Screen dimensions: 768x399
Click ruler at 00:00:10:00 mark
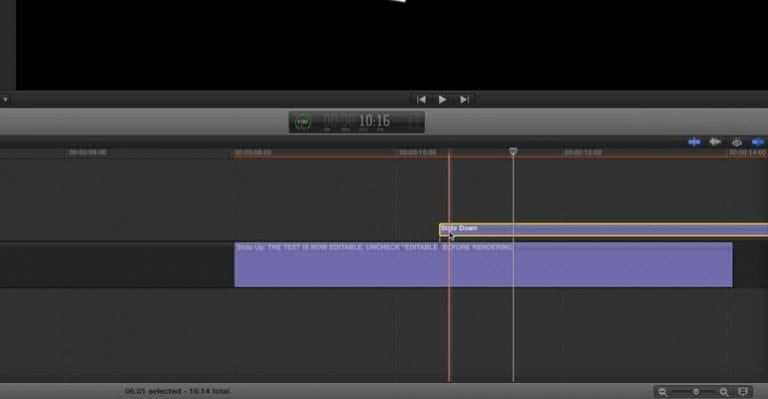click(417, 152)
